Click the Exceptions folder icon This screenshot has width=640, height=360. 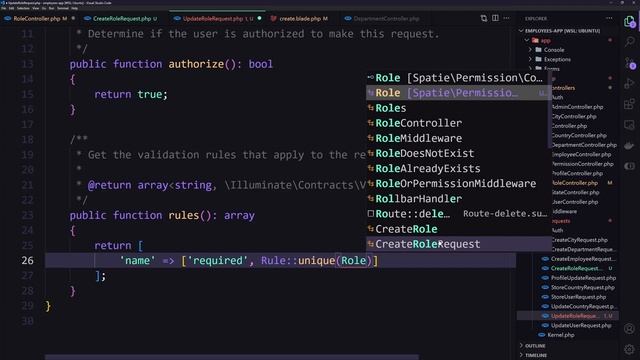pyautogui.click(x=539, y=59)
